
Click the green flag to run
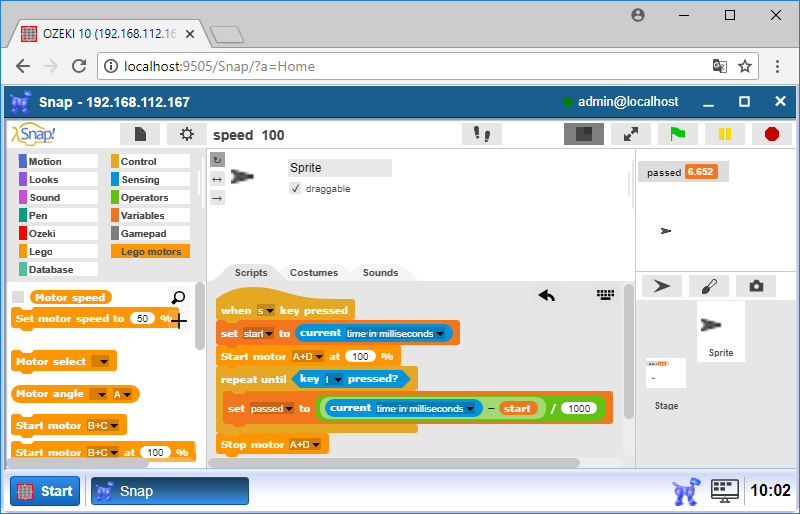click(x=678, y=134)
